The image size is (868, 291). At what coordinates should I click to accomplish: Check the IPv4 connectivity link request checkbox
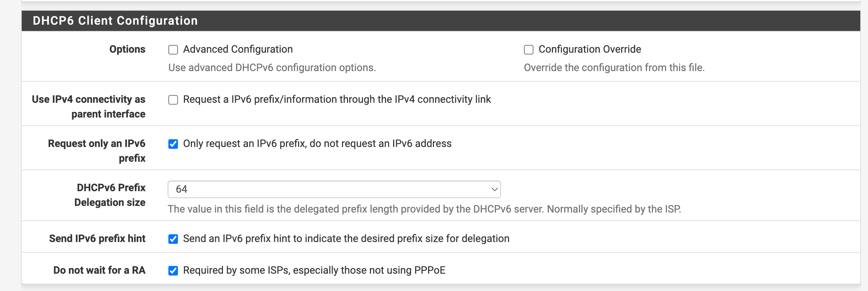pos(173,100)
